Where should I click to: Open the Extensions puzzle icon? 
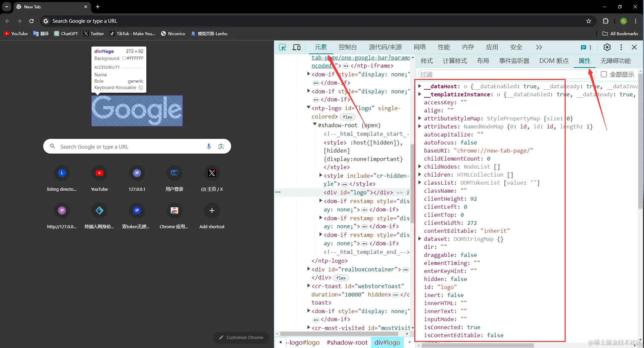[x=605, y=21]
